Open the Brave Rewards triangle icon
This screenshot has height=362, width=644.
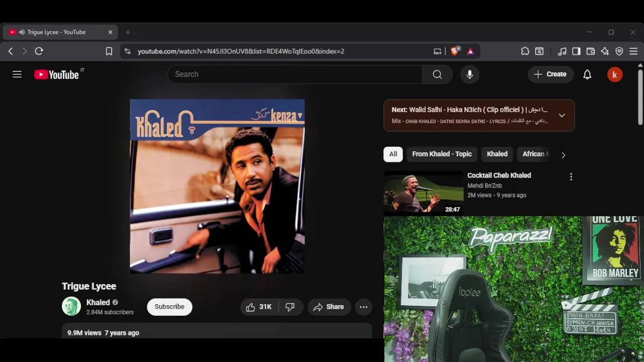[470, 51]
